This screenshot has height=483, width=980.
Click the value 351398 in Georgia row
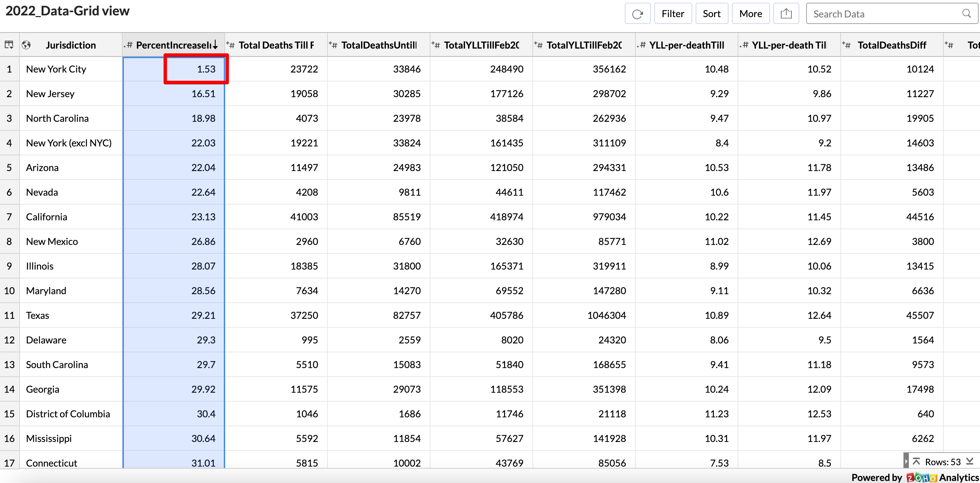[609, 389]
